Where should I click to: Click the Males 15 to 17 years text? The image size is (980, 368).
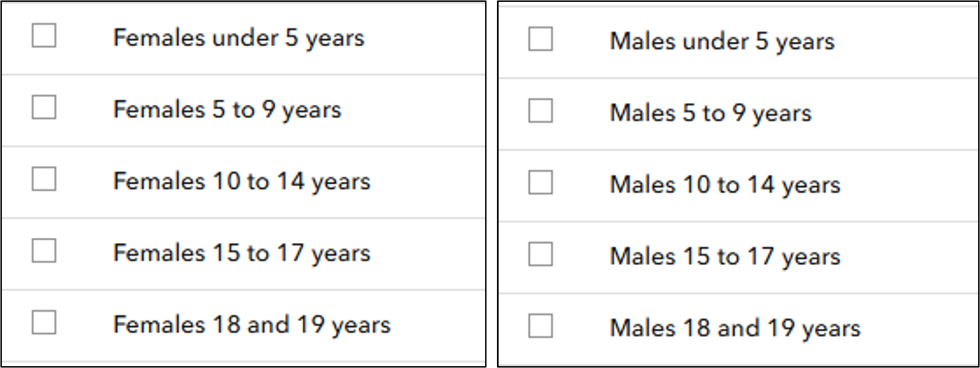tap(725, 257)
